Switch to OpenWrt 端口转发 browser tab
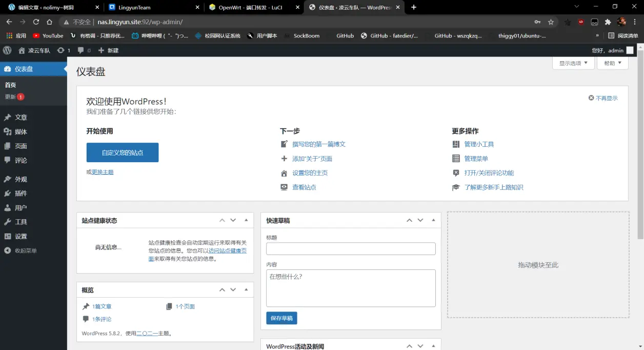 254,7
